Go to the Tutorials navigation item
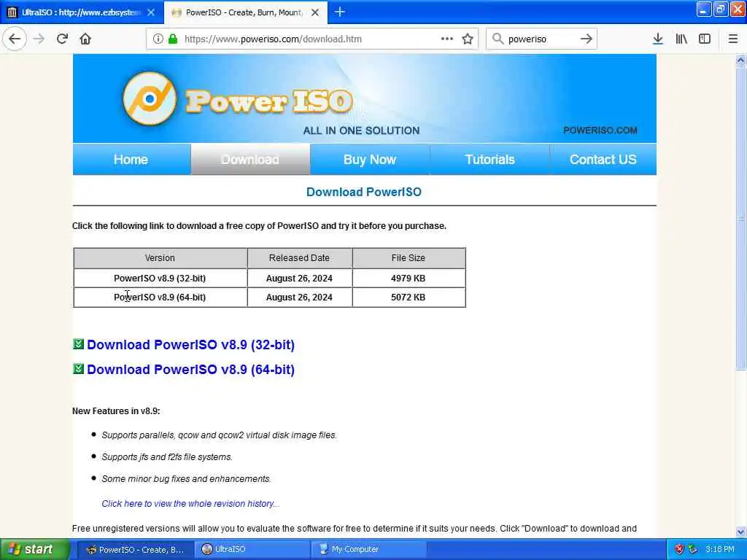 489,160
